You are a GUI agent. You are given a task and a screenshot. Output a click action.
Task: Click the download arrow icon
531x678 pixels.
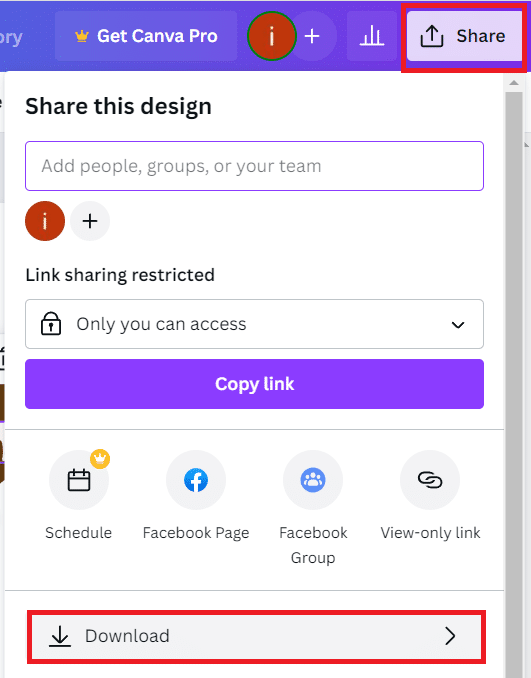[x=60, y=636]
